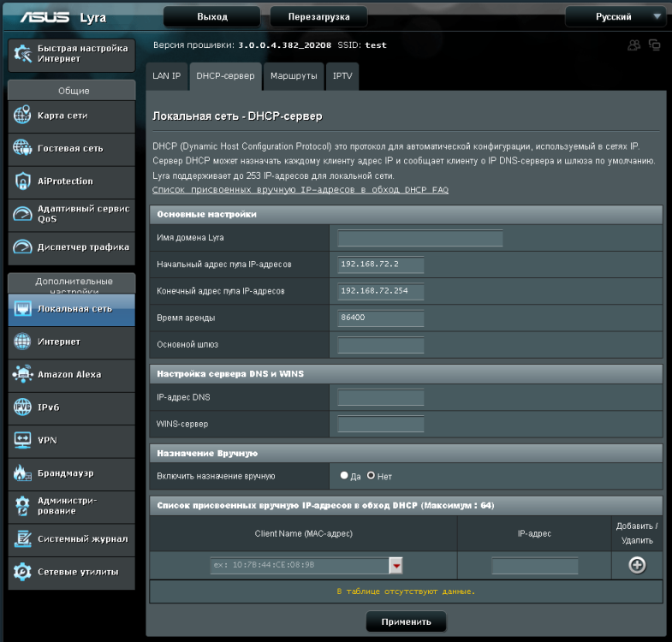
Task: Click the default gateway input field
Action: pyautogui.click(x=381, y=345)
